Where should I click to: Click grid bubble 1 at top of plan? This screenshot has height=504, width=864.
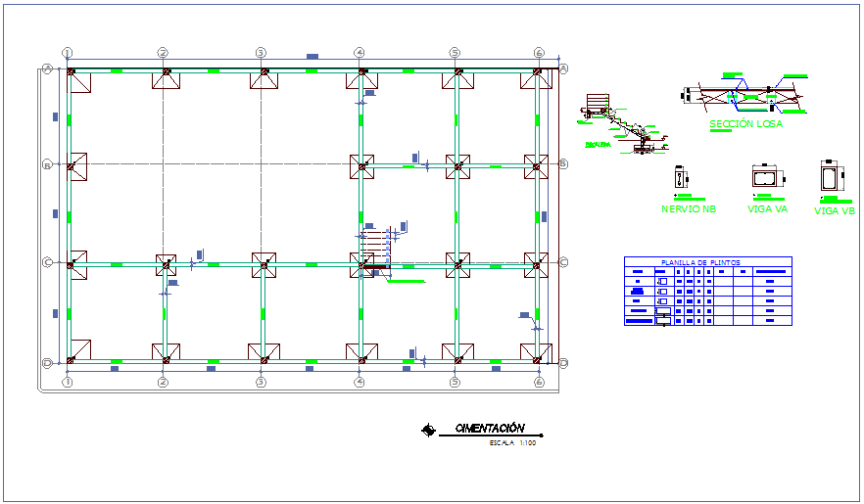click(x=67, y=53)
